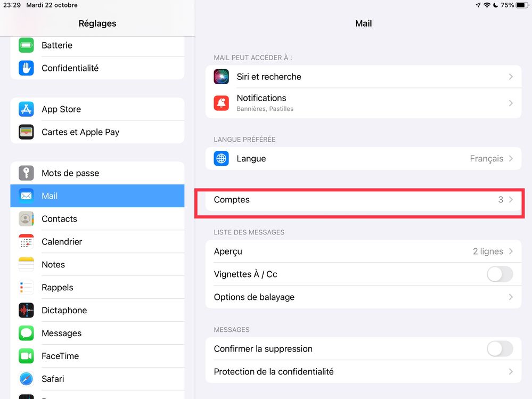Viewport: 532px width, 399px height.
Task: Tap the Français language value
Action: (486, 158)
